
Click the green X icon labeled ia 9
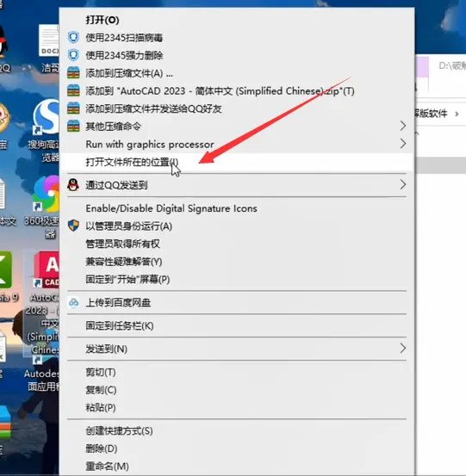coord(6,269)
